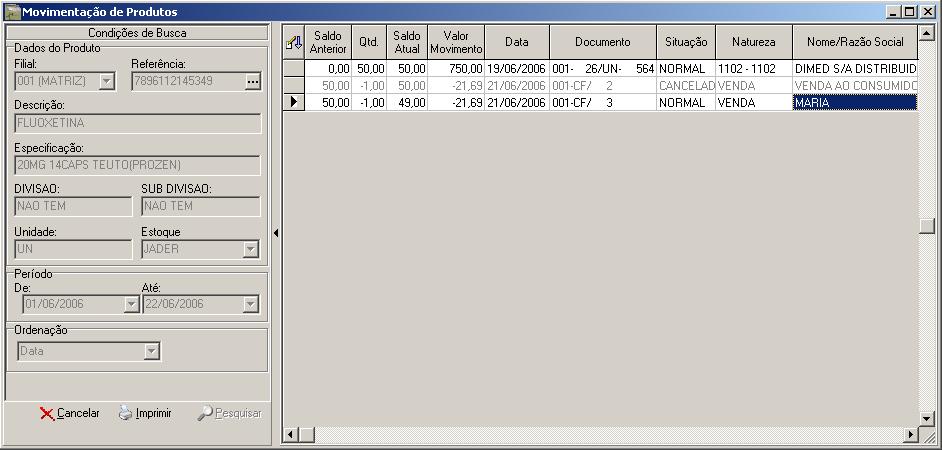Open the De date picker dropdown
942x450 pixels.
pos(132,305)
